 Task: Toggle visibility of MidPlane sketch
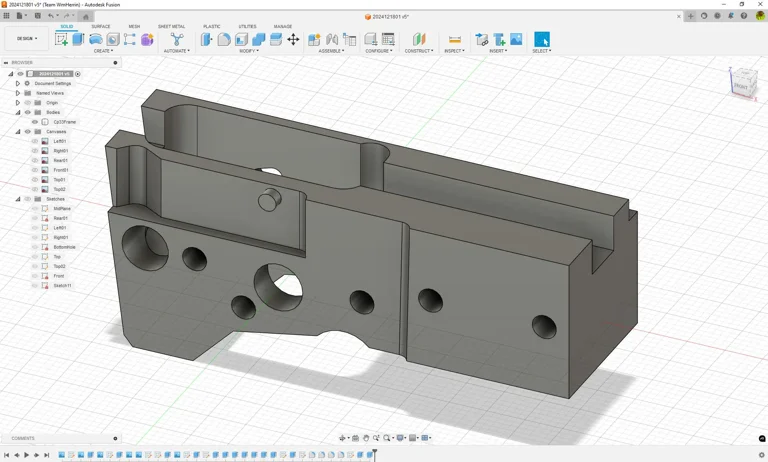point(35,209)
